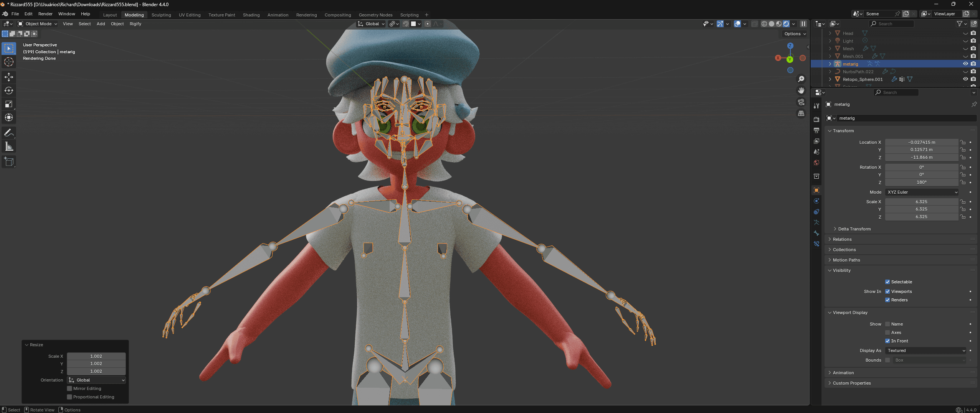Choose the Move tool

[x=9, y=77]
